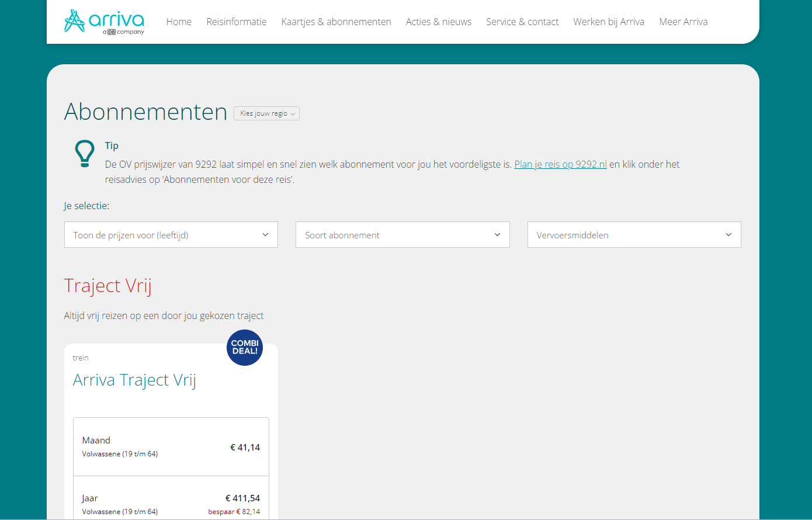Click the Arriva Traject Vrij card title
This screenshot has width=812, height=520.
coord(134,380)
